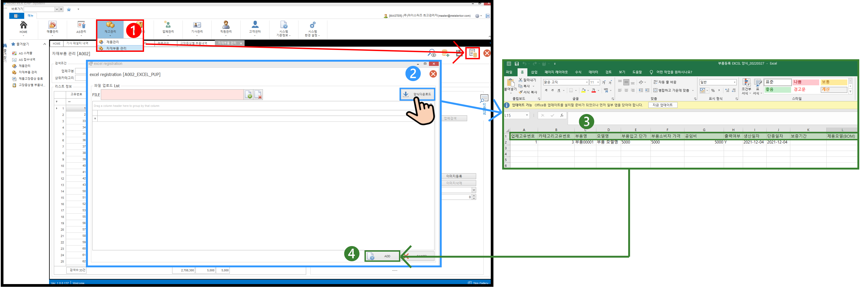868x287 pixels.
Task: Expand the Excel cell styles gallery
Action: click(x=850, y=92)
